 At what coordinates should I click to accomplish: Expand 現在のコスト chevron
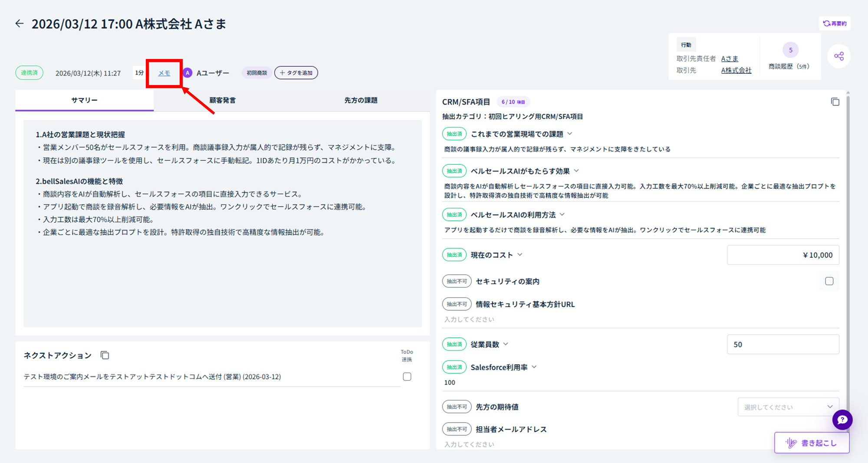[x=519, y=255]
